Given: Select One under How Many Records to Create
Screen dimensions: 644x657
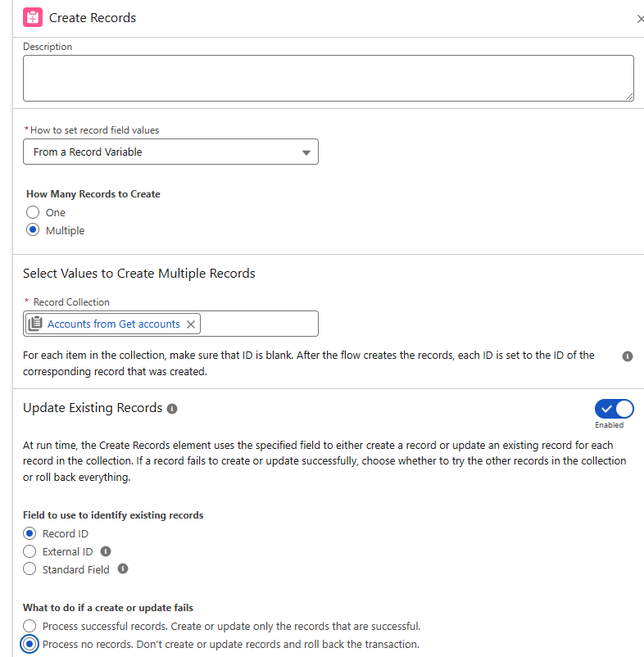Looking at the screenshot, I should point(33,212).
